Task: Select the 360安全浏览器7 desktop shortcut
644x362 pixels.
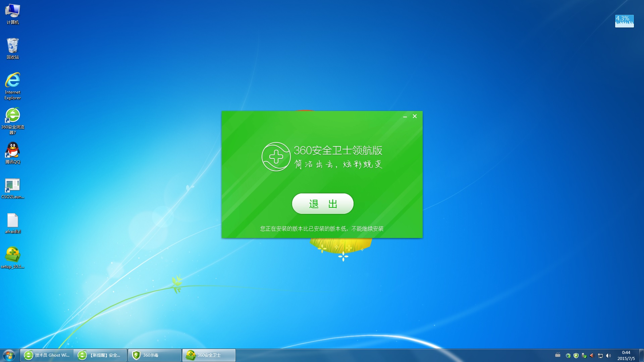Action: pos(13,121)
